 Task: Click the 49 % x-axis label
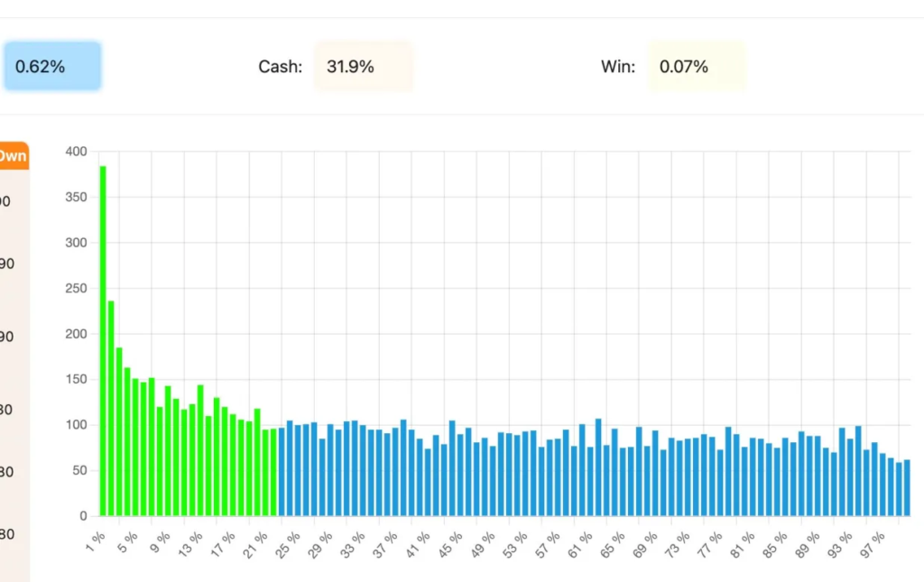(484, 541)
